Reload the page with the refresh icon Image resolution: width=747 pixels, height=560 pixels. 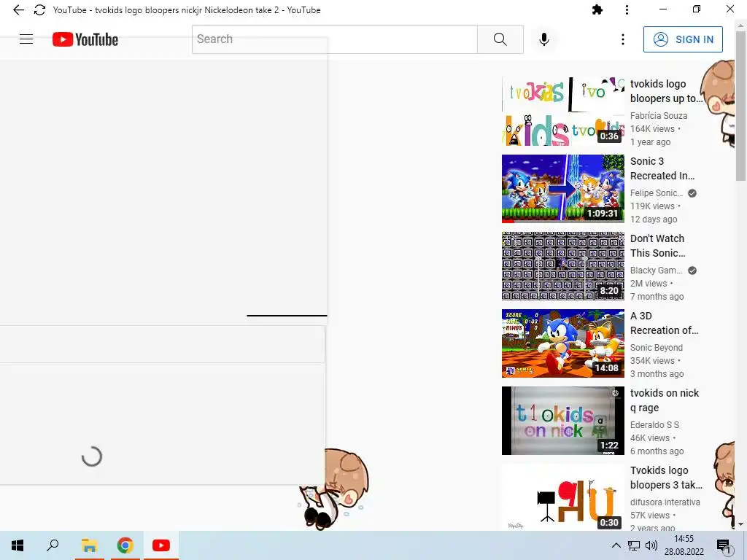pyautogui.click(x=39, y=10)
